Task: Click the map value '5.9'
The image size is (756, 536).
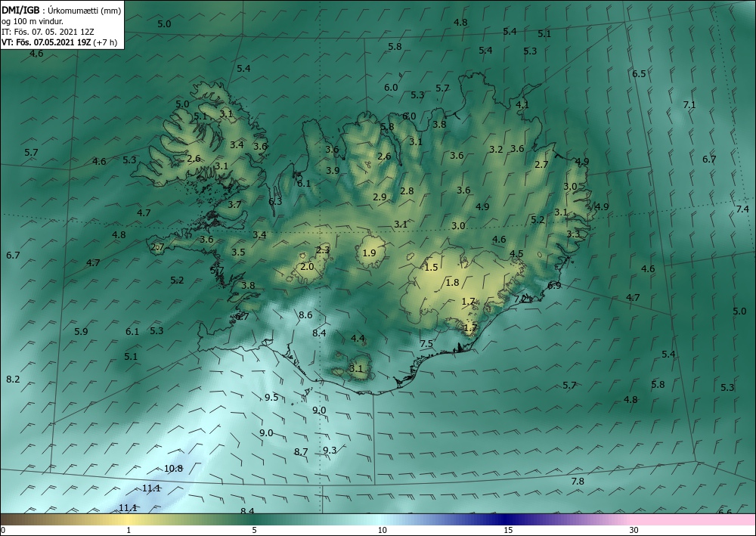Action: (81, 331)
